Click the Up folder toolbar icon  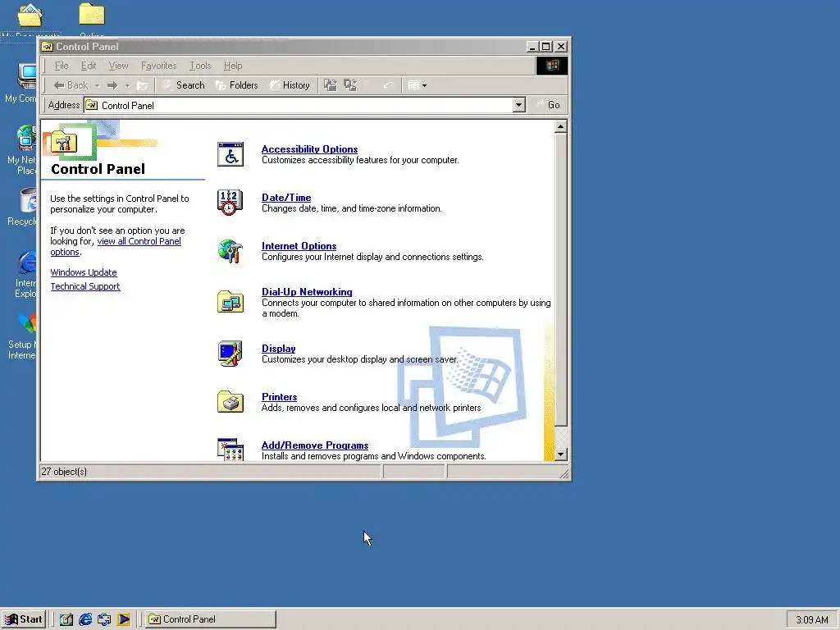(x=143, y=85)
